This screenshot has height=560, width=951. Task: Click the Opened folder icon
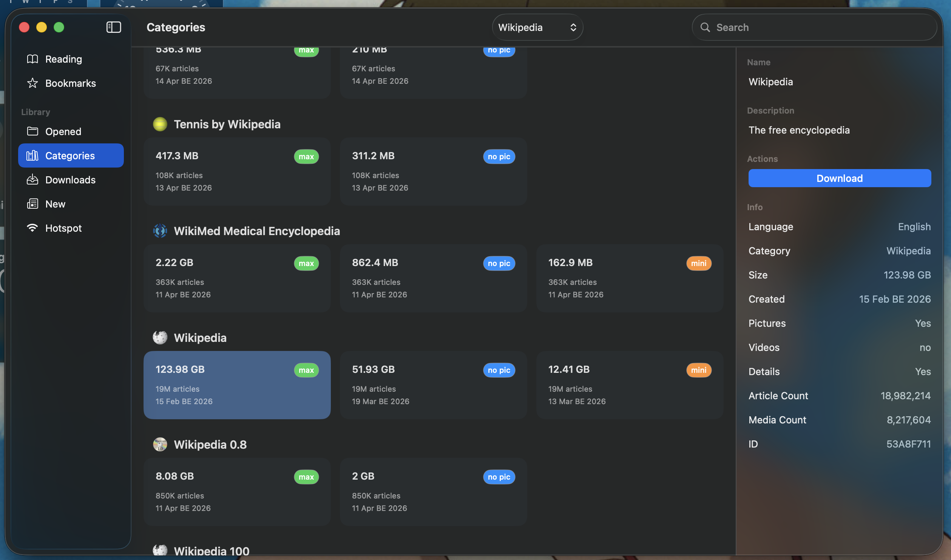[32, 131]
